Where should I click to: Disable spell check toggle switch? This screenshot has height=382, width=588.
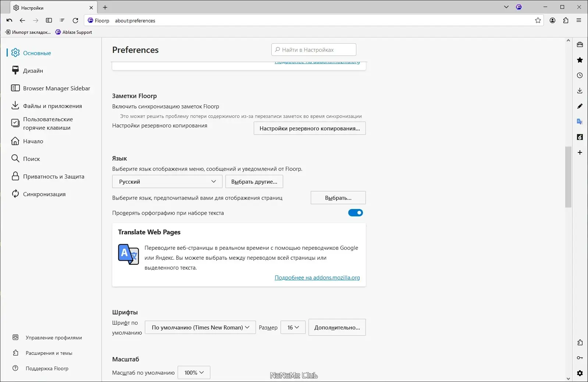click(355, 213)
